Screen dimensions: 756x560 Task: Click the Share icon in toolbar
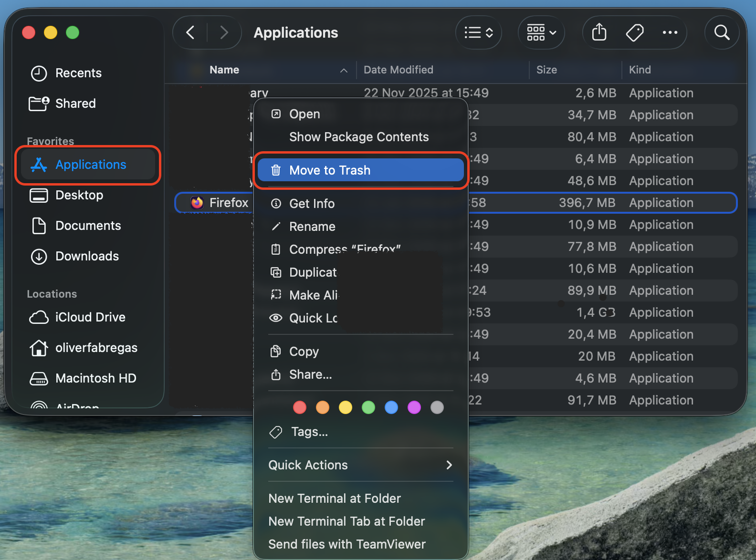coord(599,32)
